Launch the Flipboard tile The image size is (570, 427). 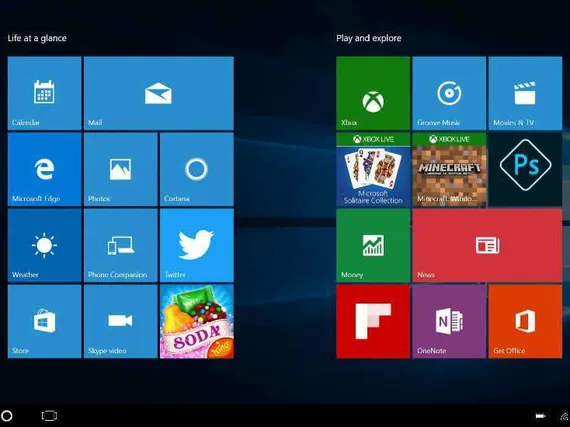373,321
